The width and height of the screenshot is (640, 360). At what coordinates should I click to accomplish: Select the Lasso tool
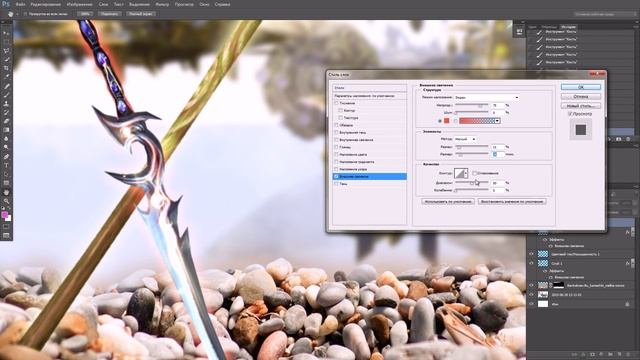click(6, 51)
